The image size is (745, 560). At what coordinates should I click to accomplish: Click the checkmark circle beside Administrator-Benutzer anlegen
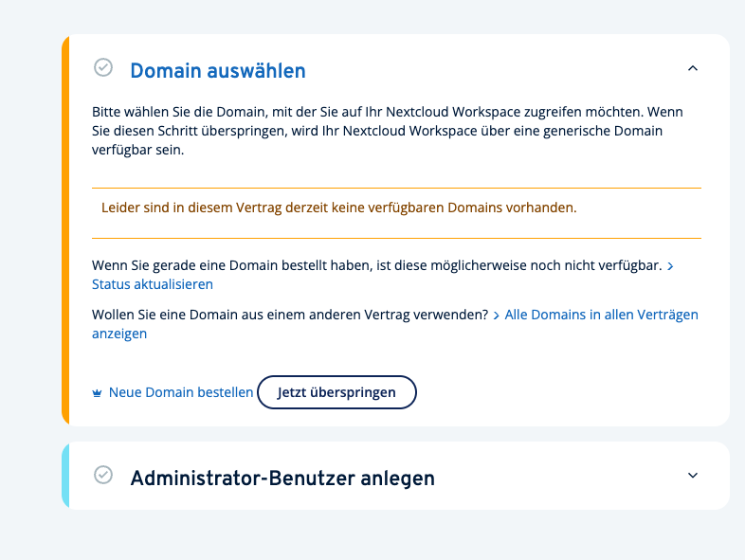[x=103, y=475]
